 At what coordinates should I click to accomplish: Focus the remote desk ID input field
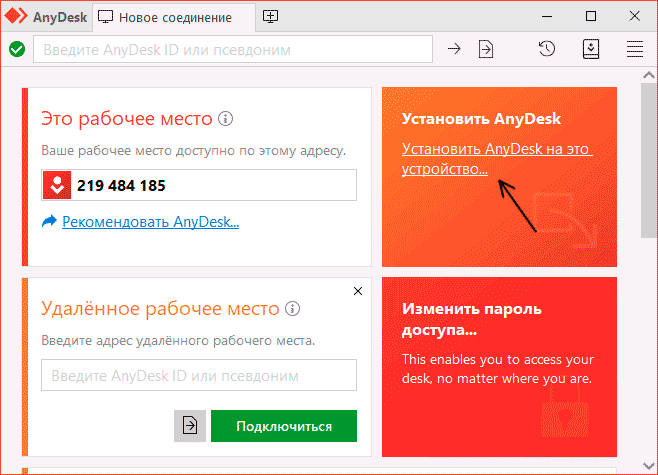tap(199, 375)
